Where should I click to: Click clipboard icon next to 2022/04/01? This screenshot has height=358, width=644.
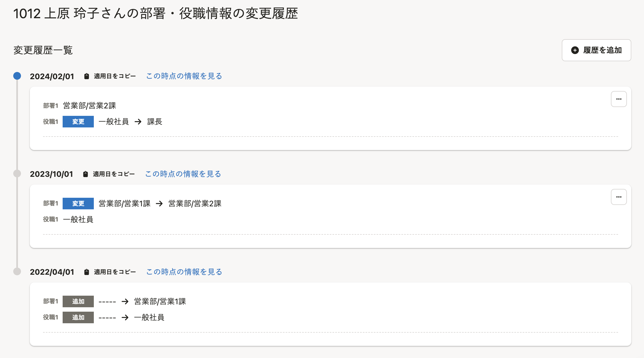(x=87, y=272)
